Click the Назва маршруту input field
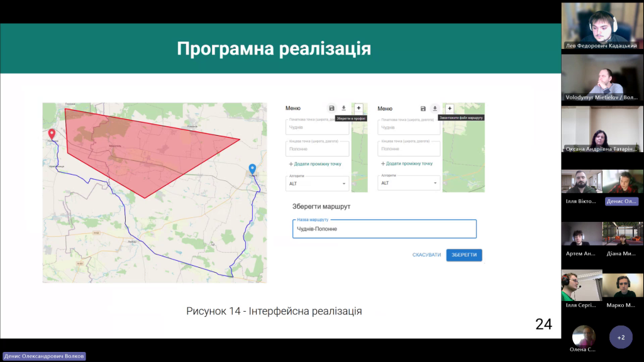This screenshot has height=362, width=644. 384,229
